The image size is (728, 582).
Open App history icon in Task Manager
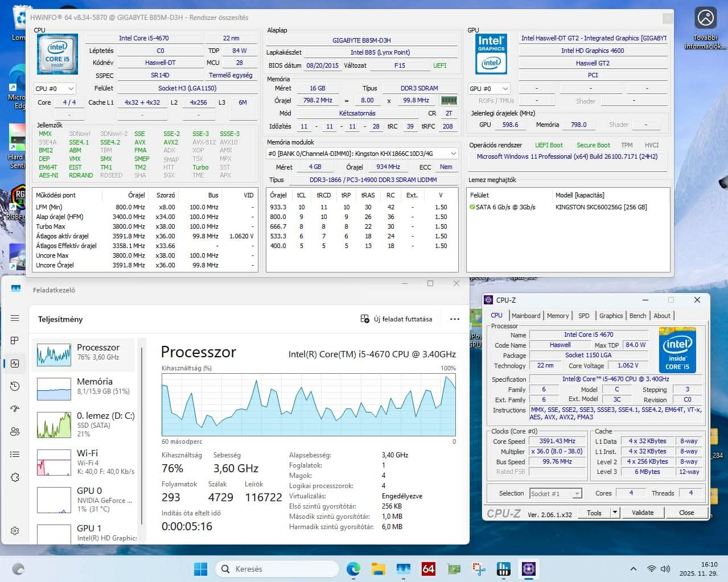[x=15, y=386]
